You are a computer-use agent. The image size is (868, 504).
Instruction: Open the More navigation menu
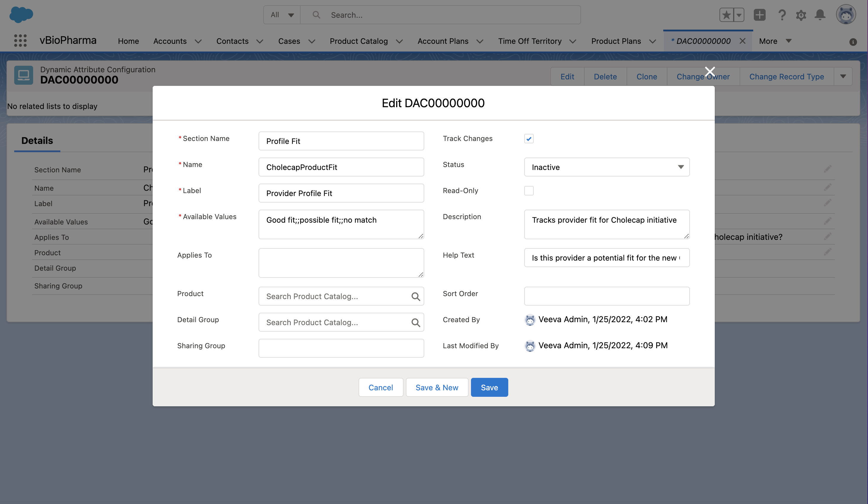775,41
